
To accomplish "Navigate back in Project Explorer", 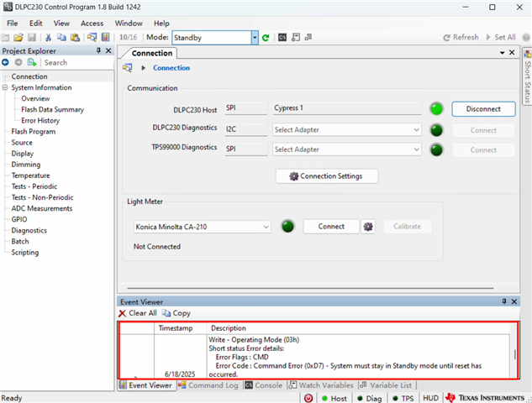I will 5,62.
